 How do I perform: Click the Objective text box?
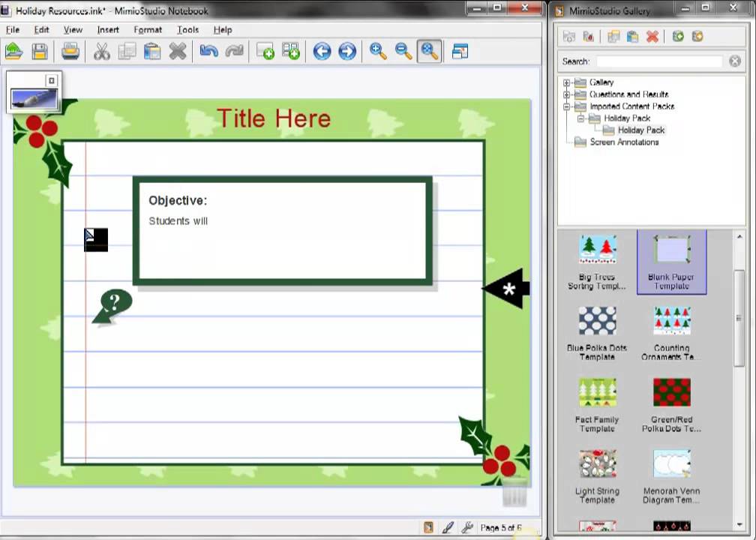pyautogui.click(x=283, y=230)
